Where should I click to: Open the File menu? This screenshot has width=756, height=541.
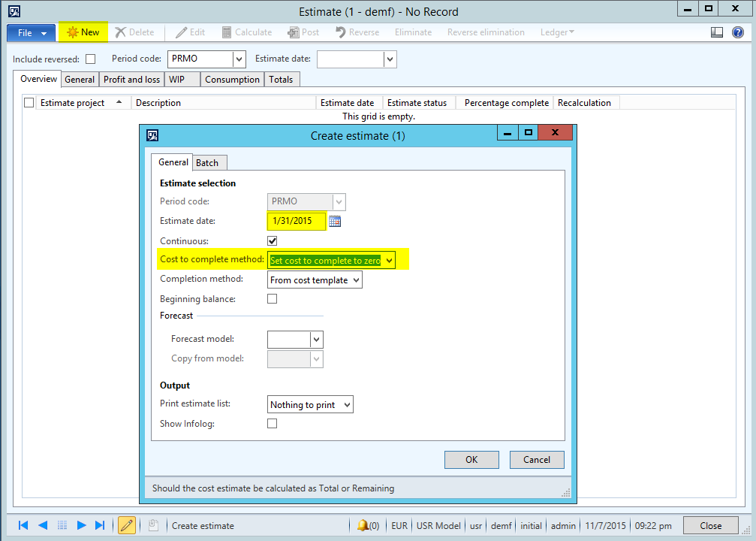(x=31, y=33)
